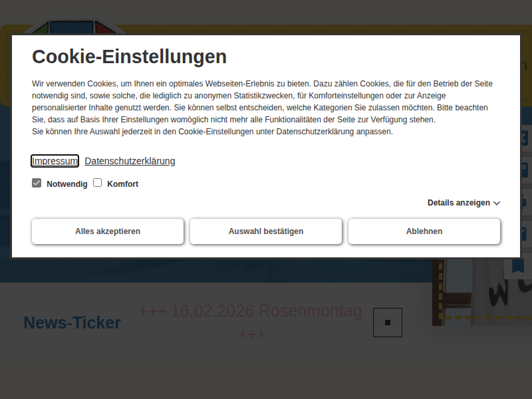Toggle the Notwendig checkbox

click(37, 183)
